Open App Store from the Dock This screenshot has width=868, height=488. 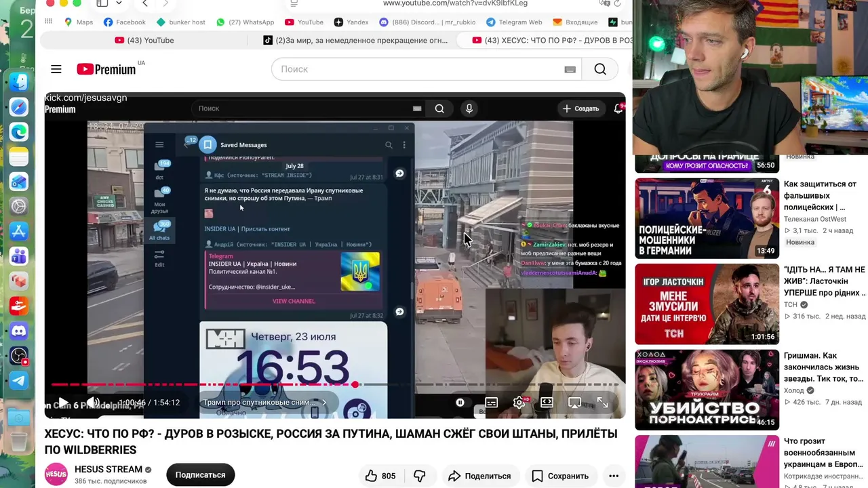19,231
